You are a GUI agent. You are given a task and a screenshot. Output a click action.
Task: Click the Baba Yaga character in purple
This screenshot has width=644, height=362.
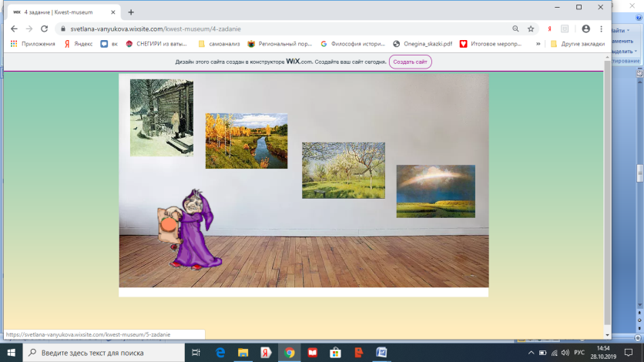[190, 229]
